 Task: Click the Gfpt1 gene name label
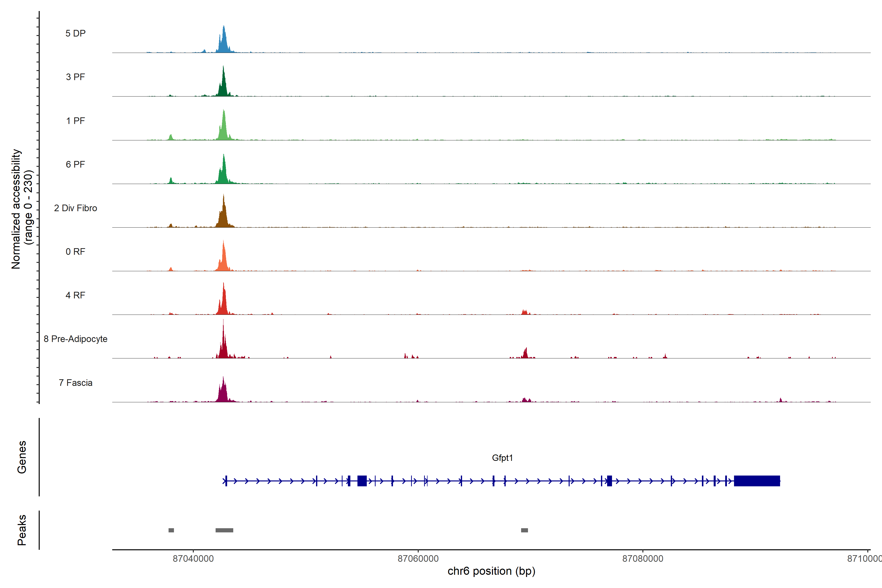coord(502,458)
